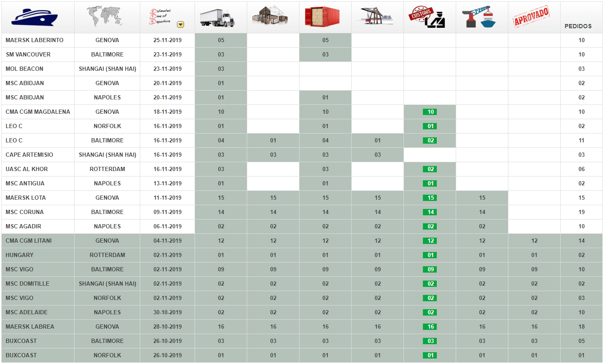Open the departure date filter dropdown

pyautogui.click(x=180, y=24)
